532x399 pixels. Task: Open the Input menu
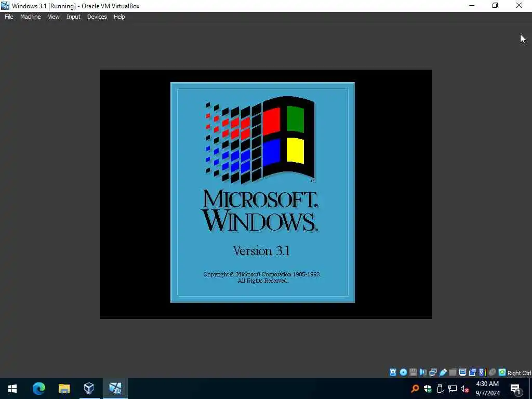(x=73, y=17)
